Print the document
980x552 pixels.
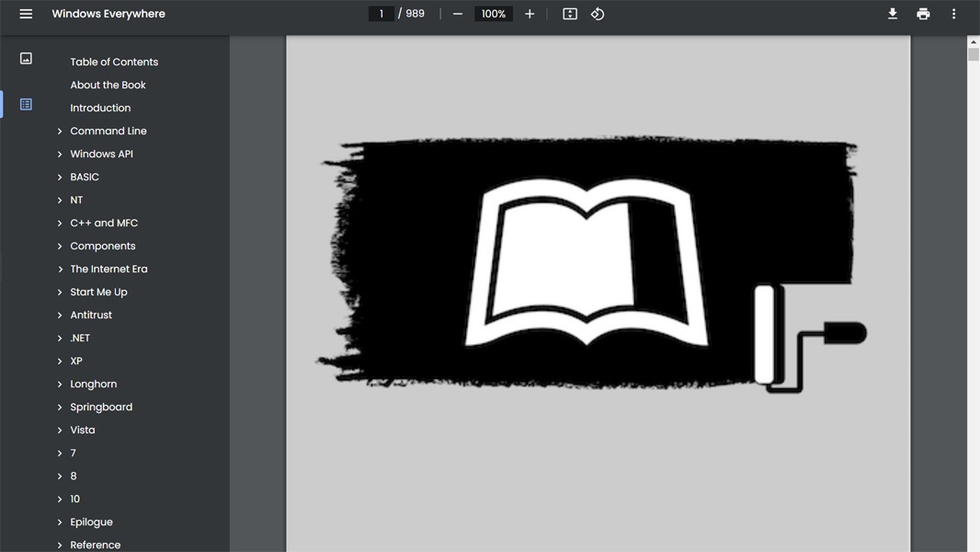923,14
